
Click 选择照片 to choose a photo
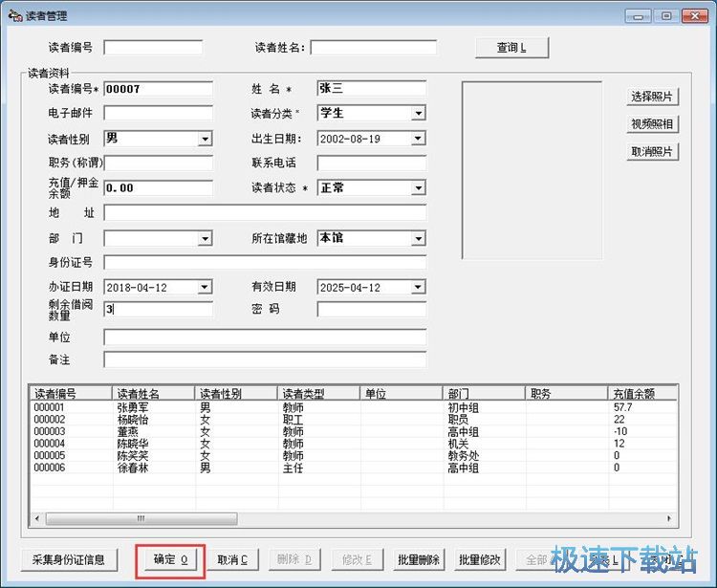coord(652,97)
